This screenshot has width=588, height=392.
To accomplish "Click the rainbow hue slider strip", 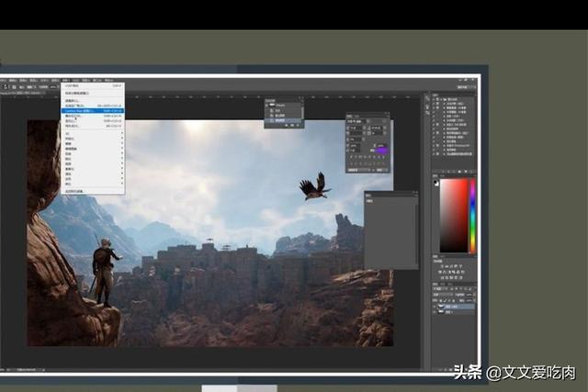I will click(472, 216).
